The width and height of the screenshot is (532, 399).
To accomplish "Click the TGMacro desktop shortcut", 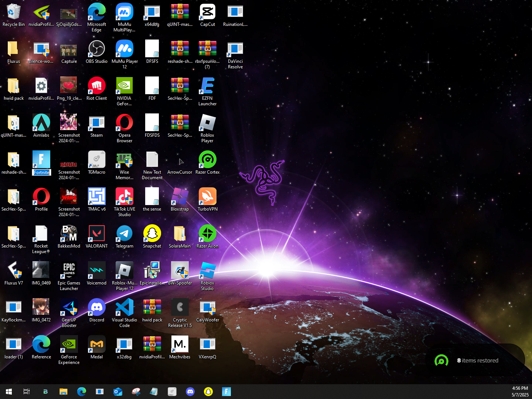I will [97, 163].
